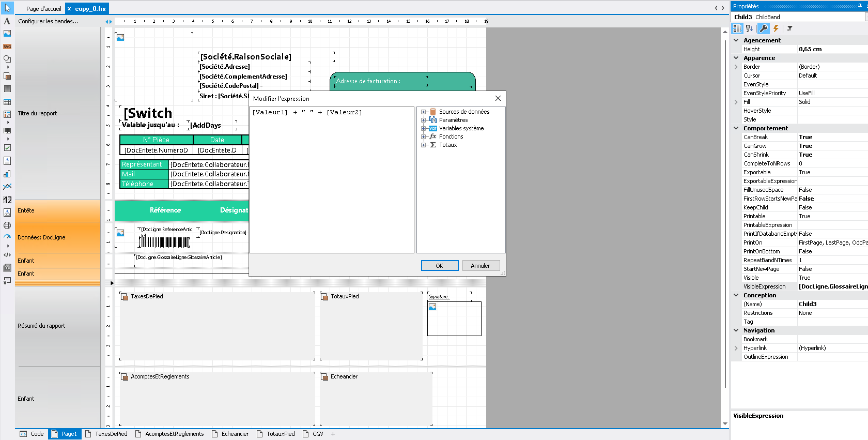Confirm the expression with OK
868x440 pixels.
point(439,266)
